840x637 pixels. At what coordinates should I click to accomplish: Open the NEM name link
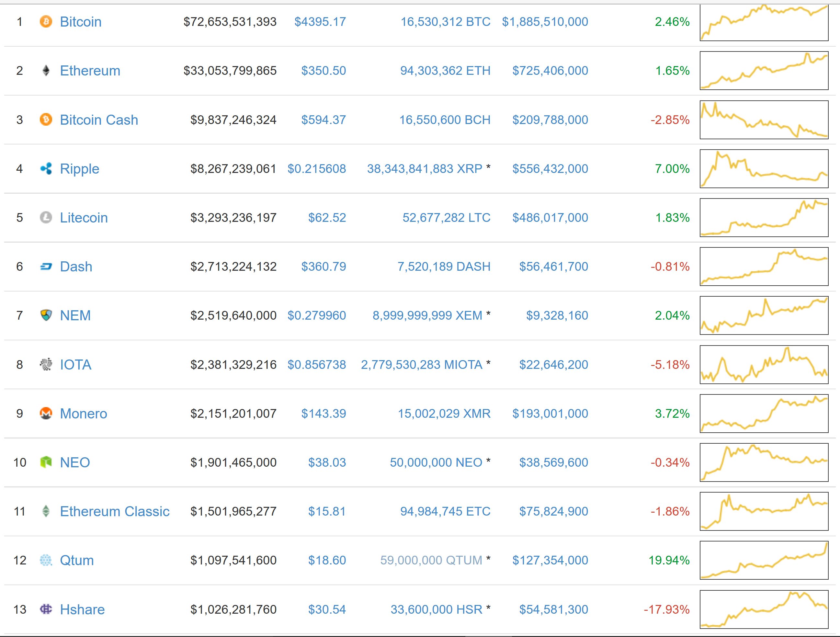pos(75,315)
